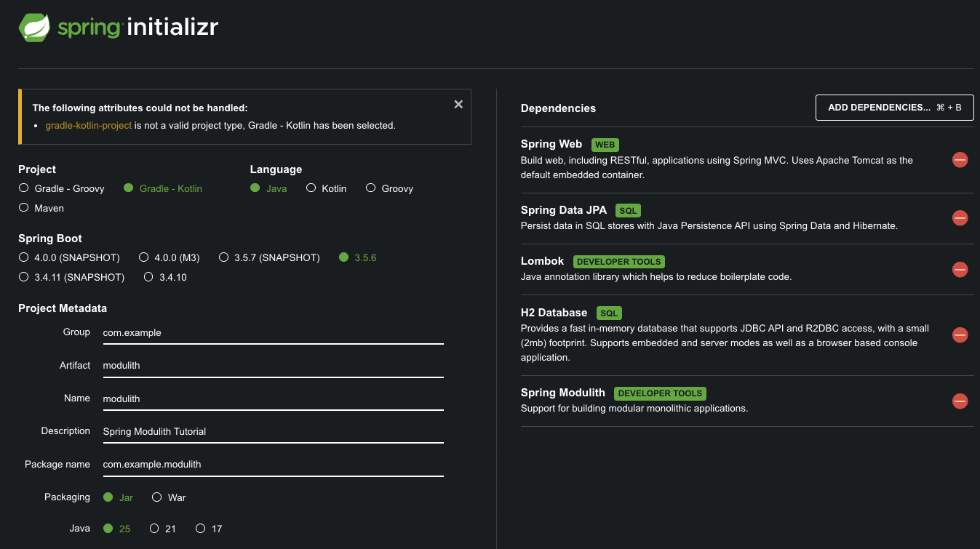Viewport: 980px width, 549px height.
Task: Click the Spring Initializr leaf logo
Action: (35, 28)
